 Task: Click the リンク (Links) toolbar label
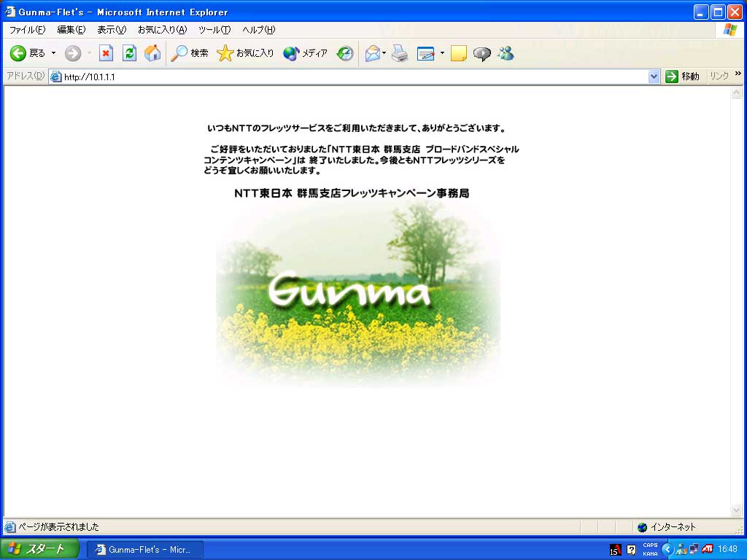point(719,76)
